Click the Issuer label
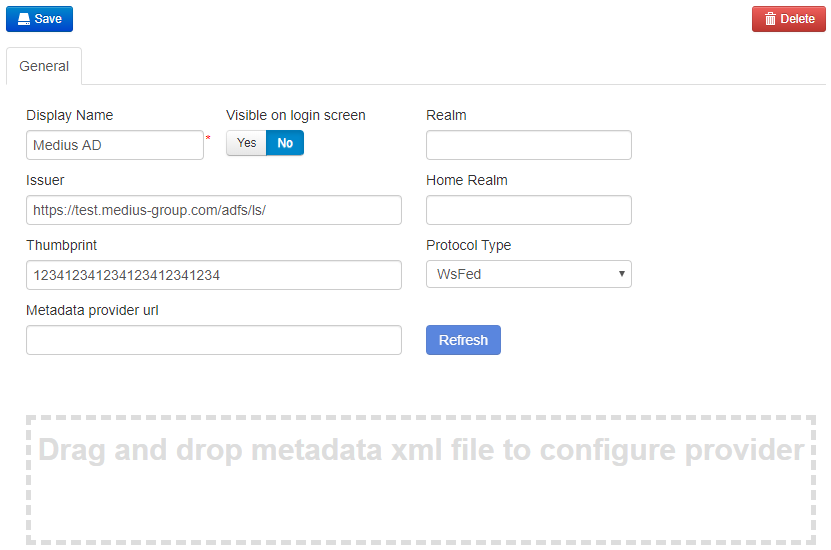The height and width of the screenshot is (550, 831). [x=45, y=181]
